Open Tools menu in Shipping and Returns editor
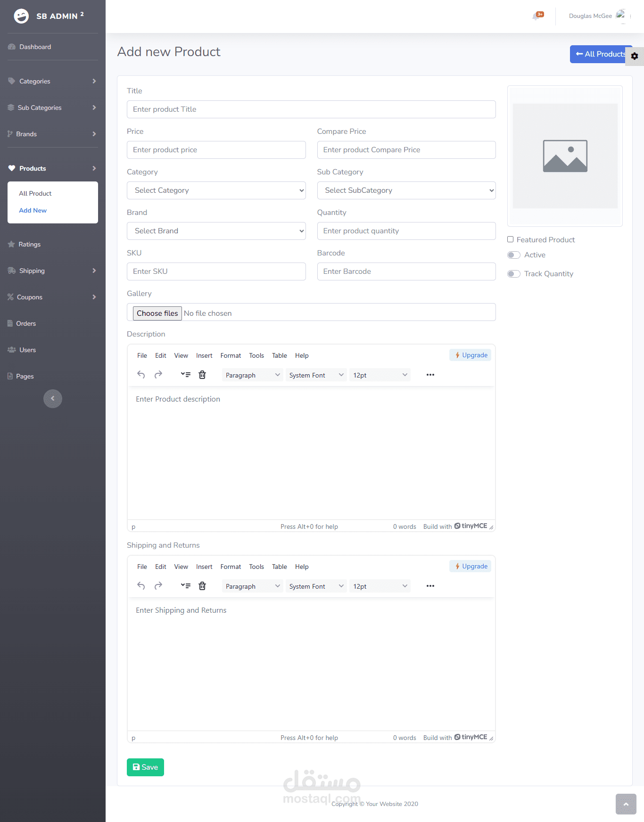The image size is (644, 822). click(256, 567)
